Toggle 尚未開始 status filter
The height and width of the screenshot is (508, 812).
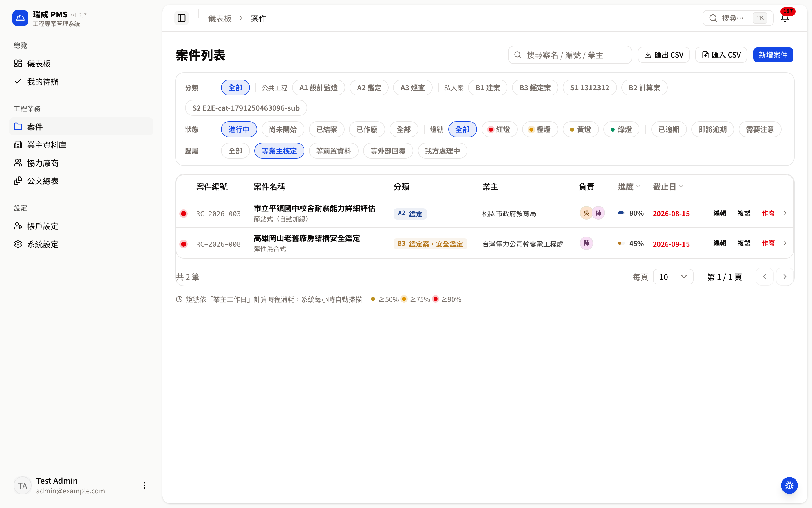coord(283,129)
